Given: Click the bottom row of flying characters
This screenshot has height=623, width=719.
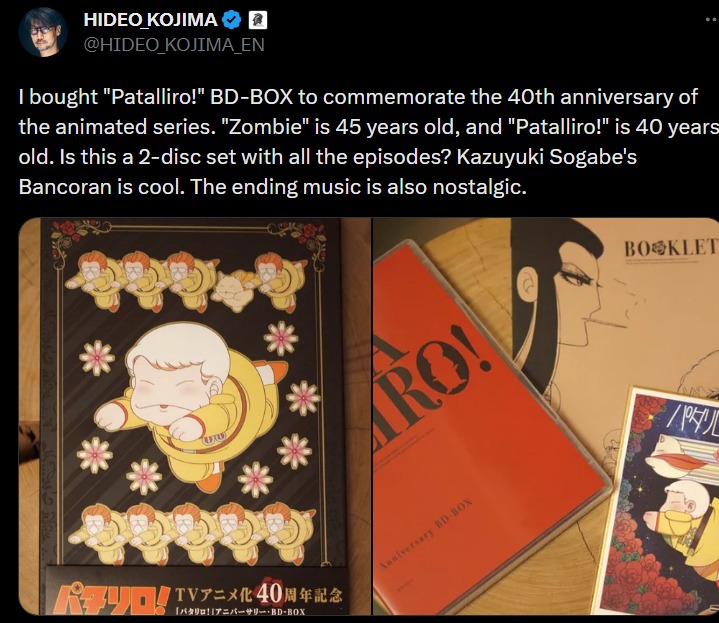Looking at the screenshot, I should pyautogui.click(x=193, y=532).
